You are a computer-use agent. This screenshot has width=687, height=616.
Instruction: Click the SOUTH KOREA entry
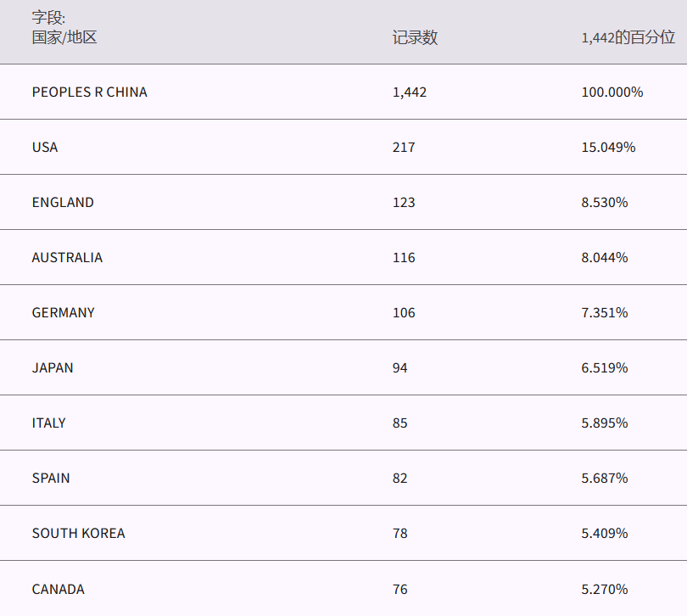pos(78,533)
